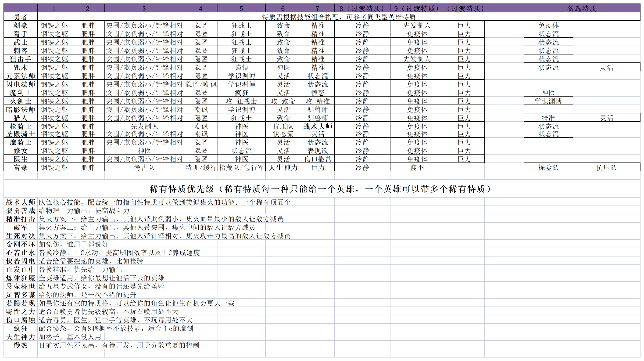Click the 金刚不坏 label
The width and height of the screenshot is (644, 361).
[x=21, y=244]
